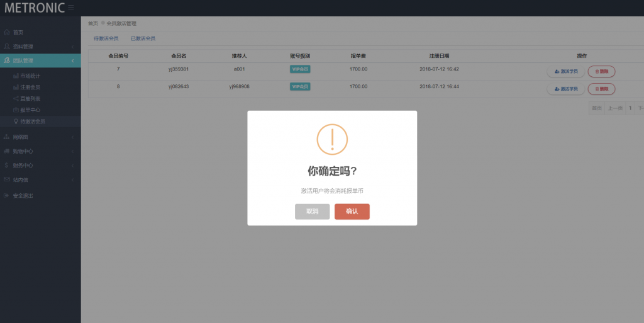Click 激活学员 for member yj359381
The width and height of the screenshot is (644, 323).
pyautogui.click(x=566, y=72)
